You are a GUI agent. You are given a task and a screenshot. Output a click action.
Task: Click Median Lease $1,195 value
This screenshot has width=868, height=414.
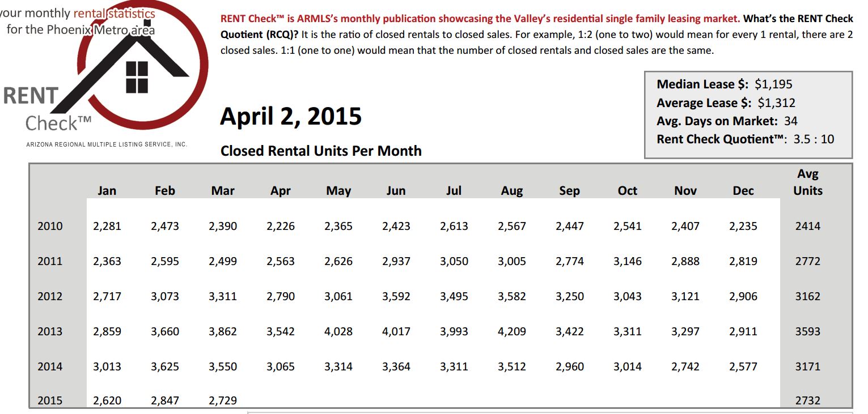click(x=773, y=84)
